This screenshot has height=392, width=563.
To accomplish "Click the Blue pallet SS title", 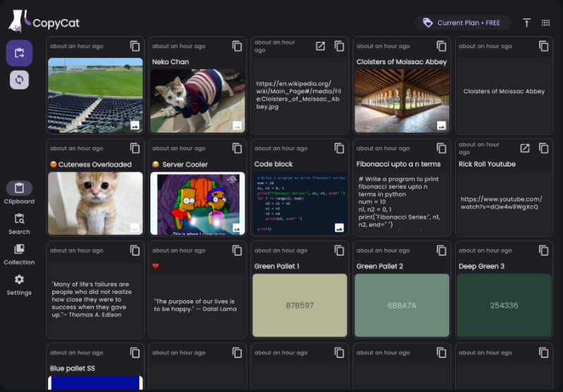I will [x=73, y=368].
